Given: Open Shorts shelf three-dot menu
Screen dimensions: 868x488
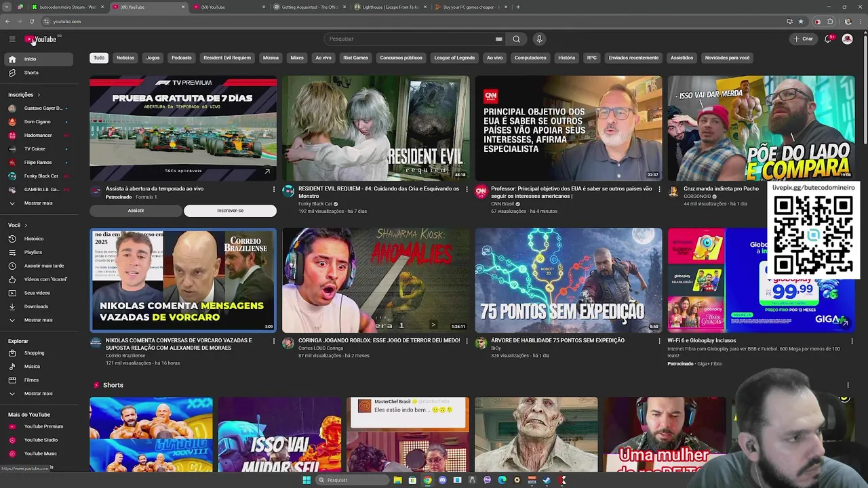Looking at the screenshot, I should [848, 385].
